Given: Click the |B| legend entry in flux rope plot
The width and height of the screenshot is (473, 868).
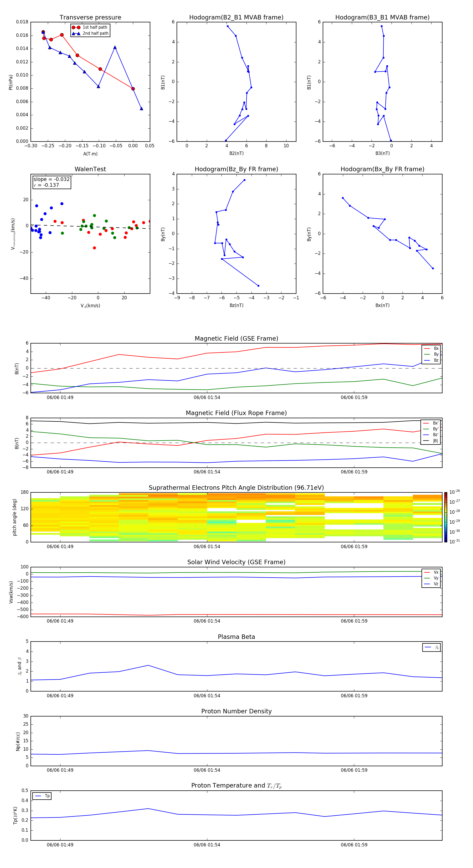Looking at the screenshot, I should (x=431, y=441).
